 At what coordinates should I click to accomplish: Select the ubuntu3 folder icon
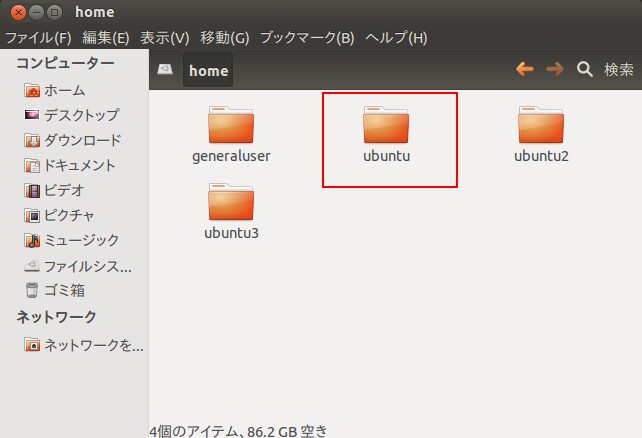point(231,201)
